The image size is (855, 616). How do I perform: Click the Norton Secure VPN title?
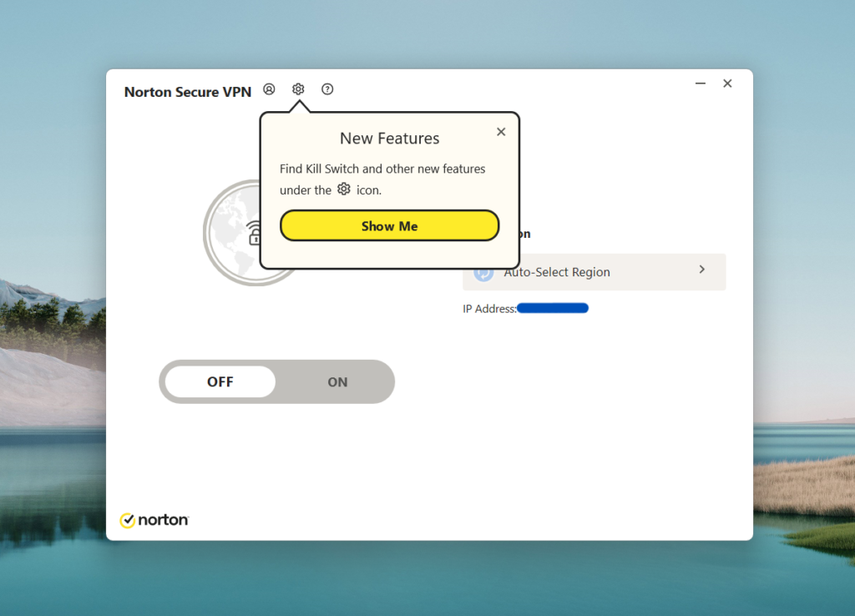pyautogui.click(x=188, y=92)
